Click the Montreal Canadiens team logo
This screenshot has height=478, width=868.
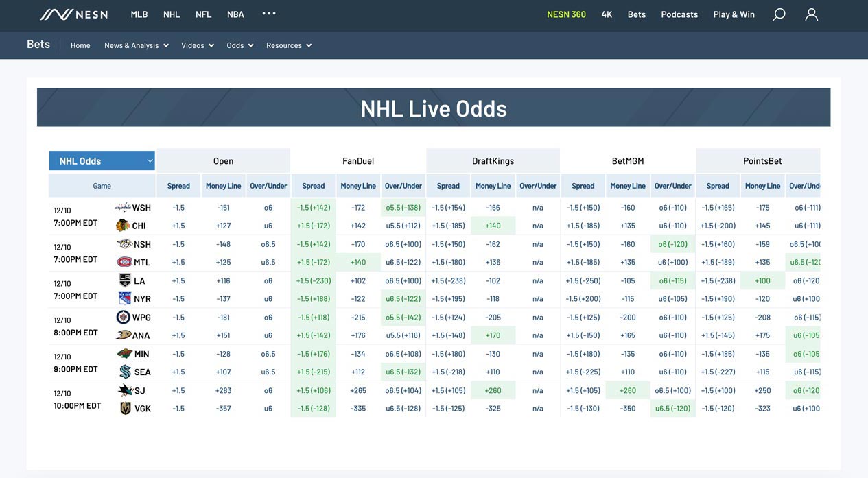124,262
